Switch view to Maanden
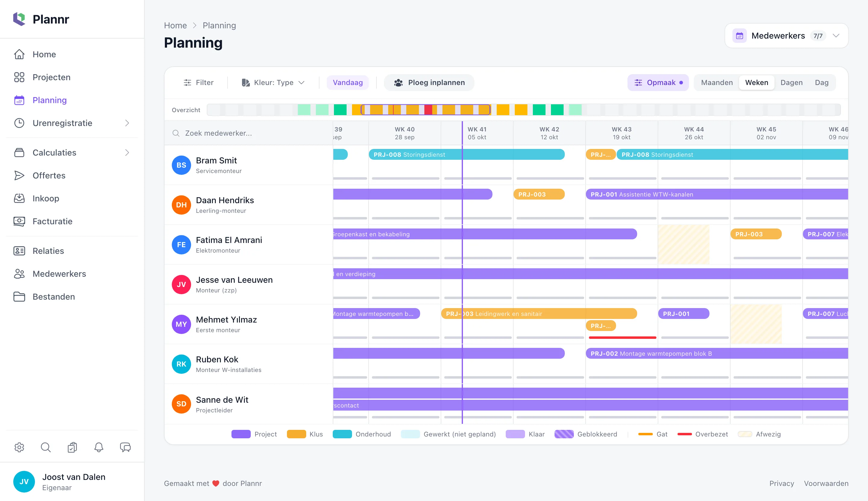 click(x=717, y=83)
